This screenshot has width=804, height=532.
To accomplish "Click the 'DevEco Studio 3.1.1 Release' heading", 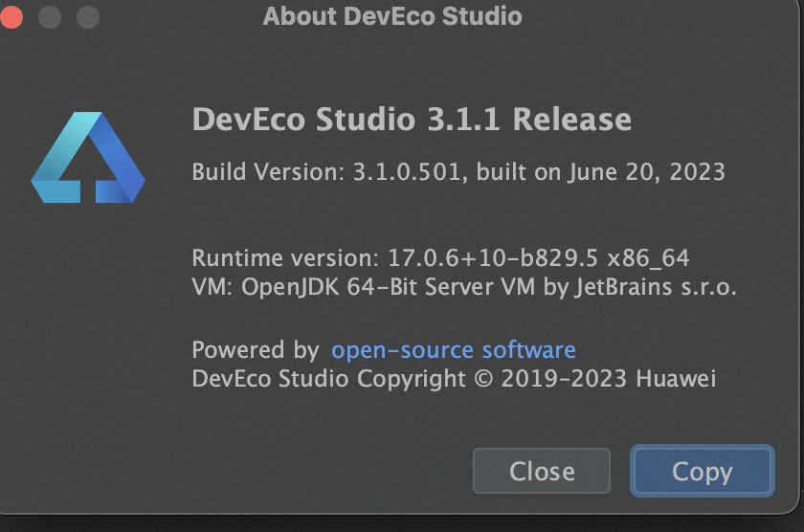I will click(x=412, y=120).
